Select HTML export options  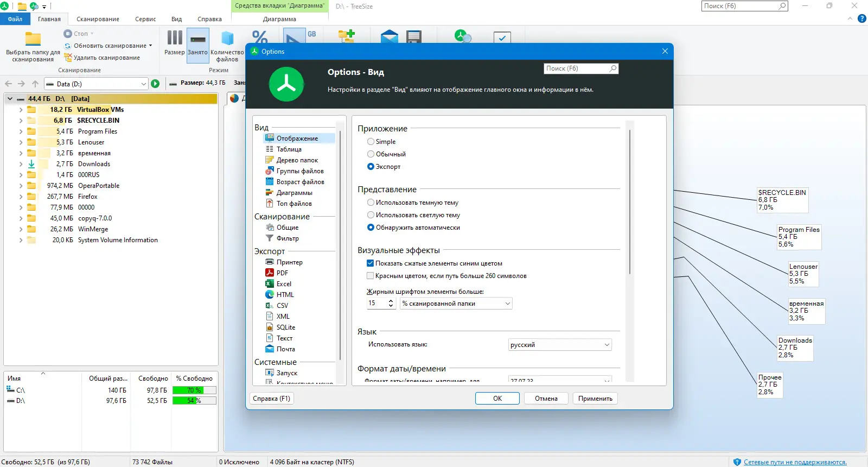point(285,295)
